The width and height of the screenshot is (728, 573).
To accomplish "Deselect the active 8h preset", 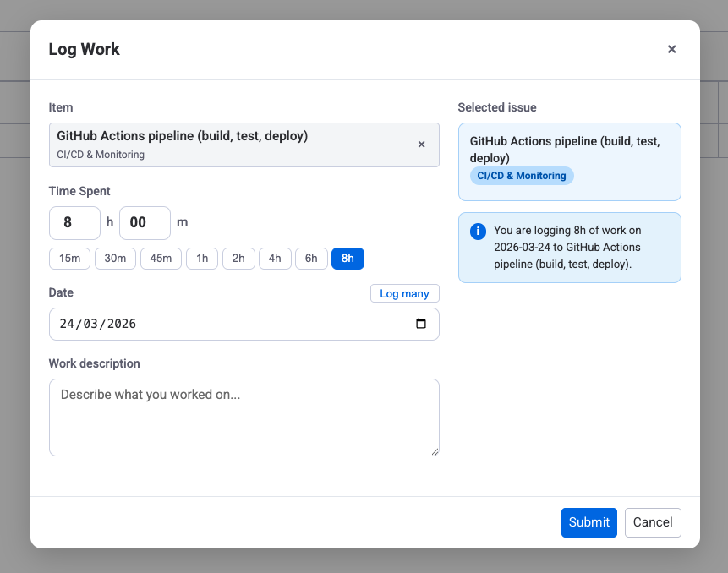I will point(348,258).
